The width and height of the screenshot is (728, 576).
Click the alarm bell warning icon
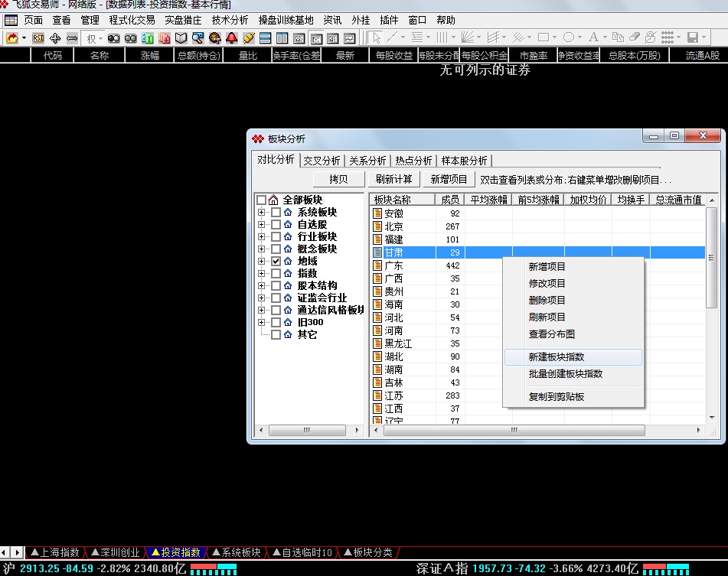232,37
